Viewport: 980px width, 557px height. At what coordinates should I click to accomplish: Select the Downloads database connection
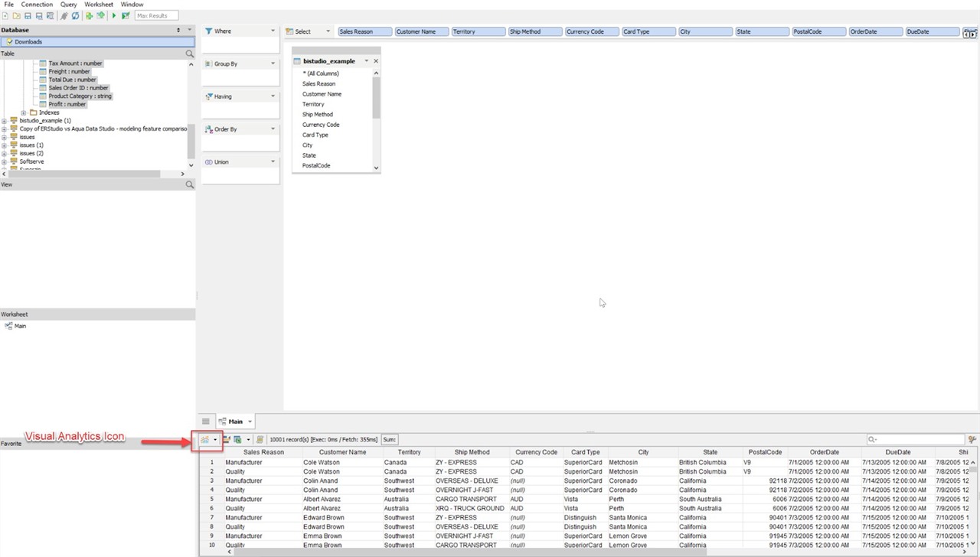pos(98,42)
